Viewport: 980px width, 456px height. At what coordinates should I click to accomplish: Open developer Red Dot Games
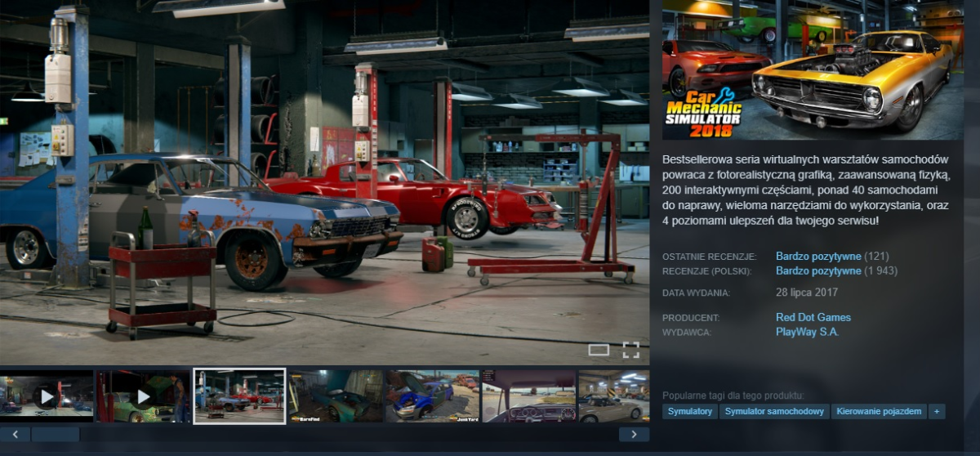(813, 317)
